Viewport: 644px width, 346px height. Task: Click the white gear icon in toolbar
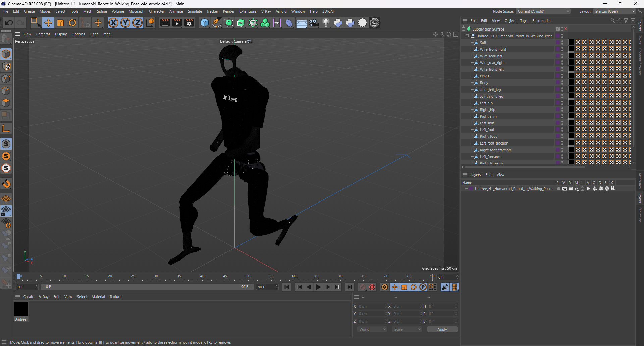click(x=362, y=23)
